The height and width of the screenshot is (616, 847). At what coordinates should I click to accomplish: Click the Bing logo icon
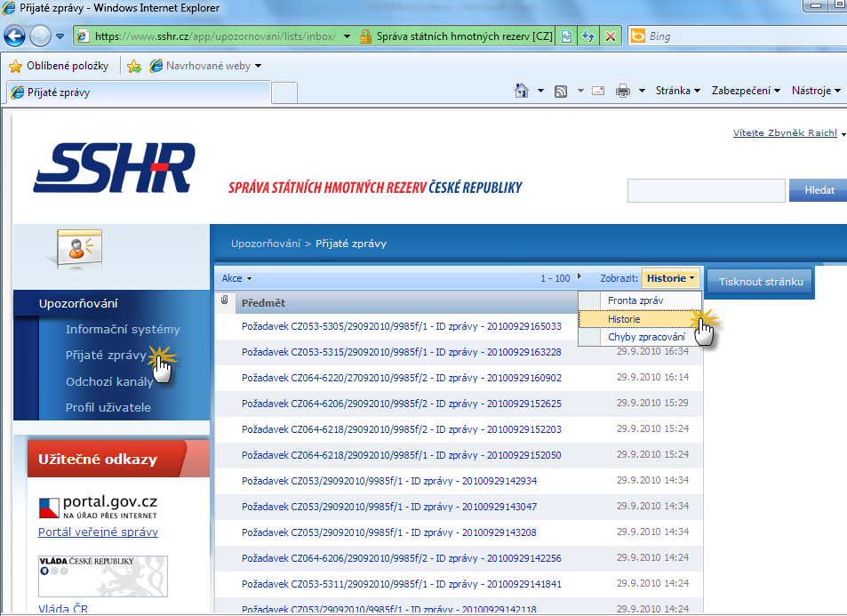pos(638,36)
